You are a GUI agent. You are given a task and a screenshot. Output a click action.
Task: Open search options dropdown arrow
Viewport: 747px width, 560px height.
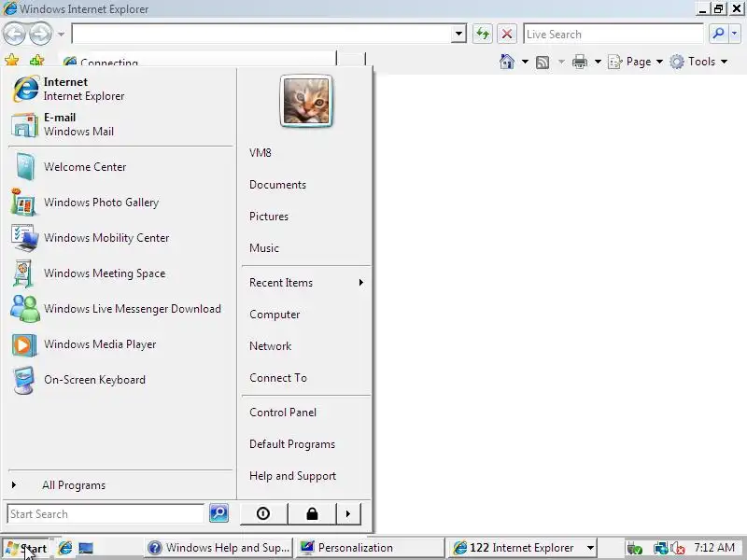click(734, 34)
